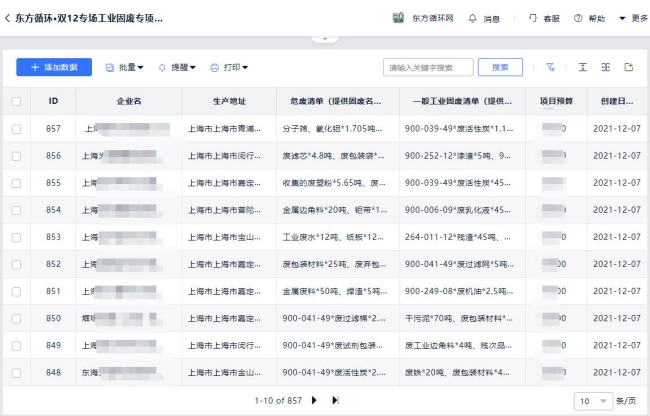Click the page title 东方循环•双12专场
This screenshot has height=416, width=650.
[89, 18]
